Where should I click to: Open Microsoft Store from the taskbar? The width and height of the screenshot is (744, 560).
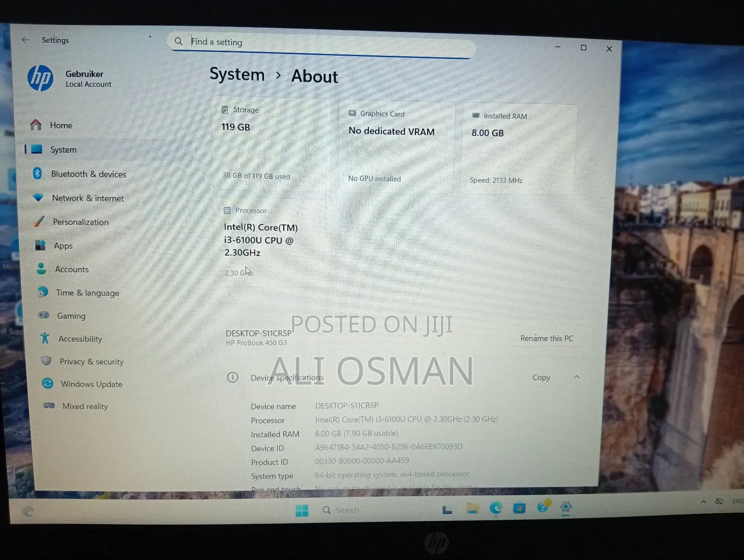pyautogui.click(x=519, y=508)
